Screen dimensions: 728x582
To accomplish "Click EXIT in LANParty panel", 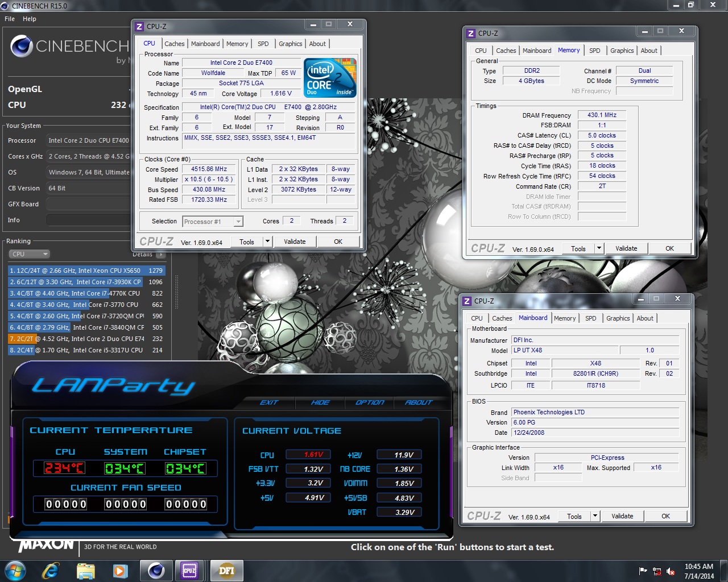I will (269, 402).
